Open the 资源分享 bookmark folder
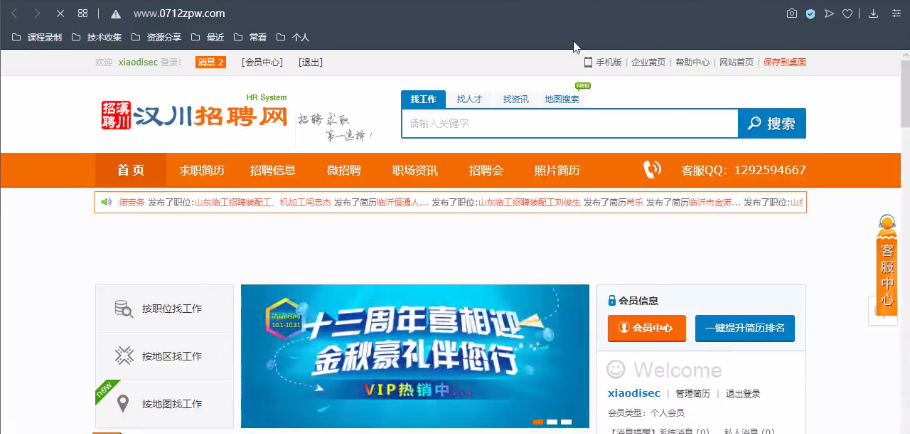Viewport: 910px width, 434px height. point(156,37)
